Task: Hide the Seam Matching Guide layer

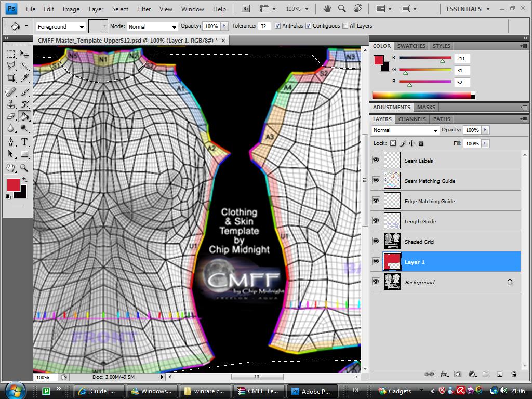Action: tap(376, 180)
